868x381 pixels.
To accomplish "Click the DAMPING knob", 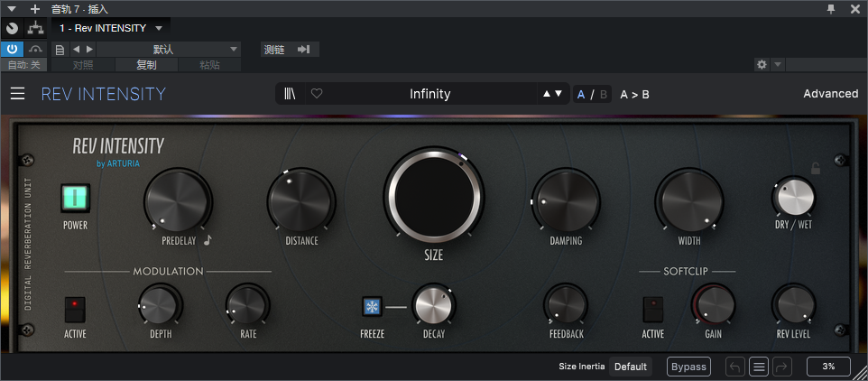I will pyautogui.click(x=566, y=200).
